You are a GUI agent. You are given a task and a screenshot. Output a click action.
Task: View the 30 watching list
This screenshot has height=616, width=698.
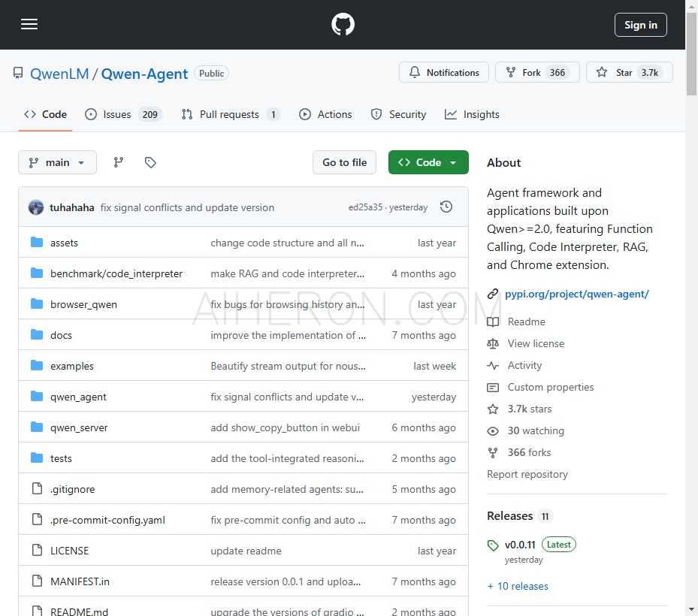(x=536, y=431)
